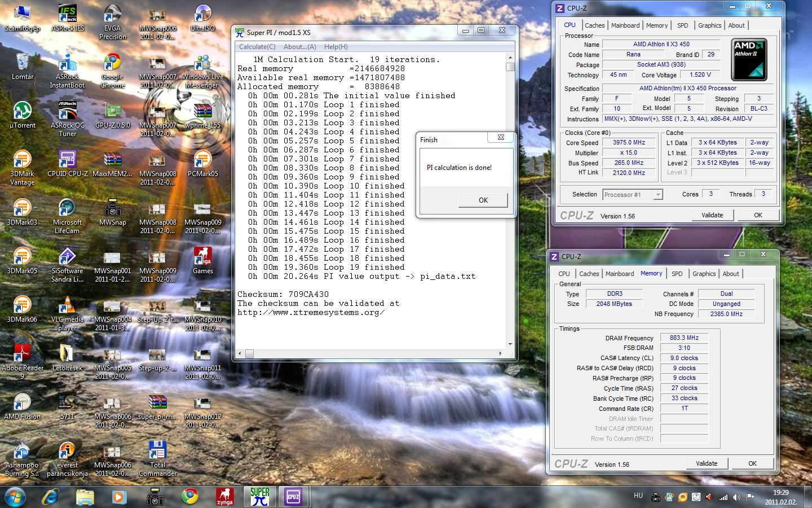Open Windows Live Messenger desktop icon

coord(202,71)
